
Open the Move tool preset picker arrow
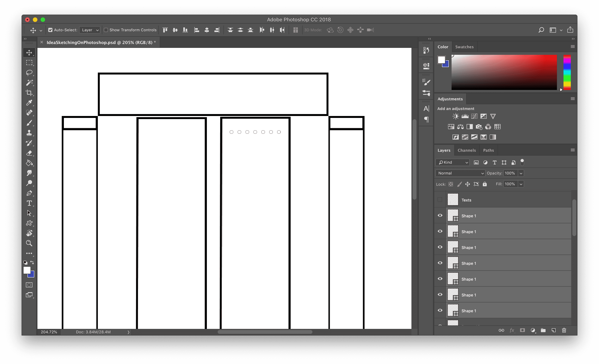41,30
